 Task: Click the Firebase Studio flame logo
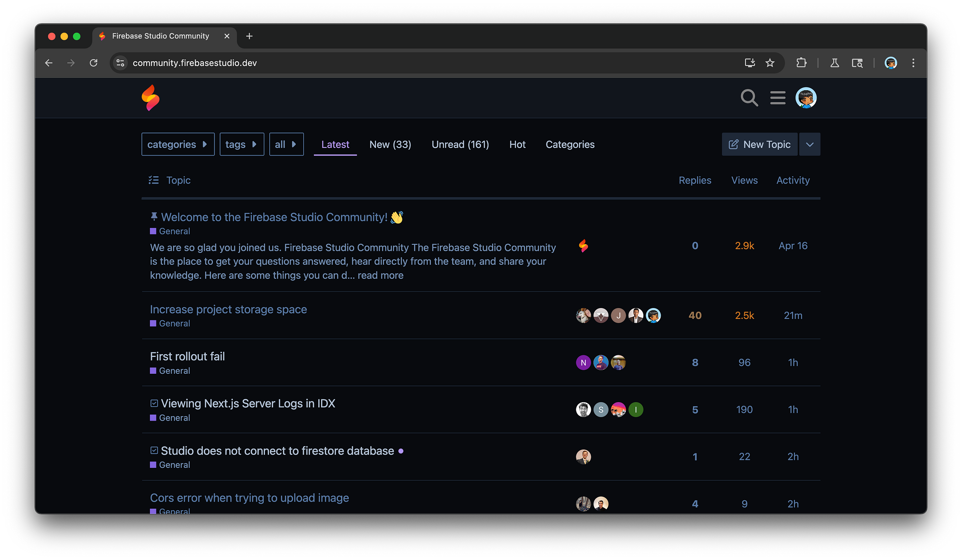(x=151, y=98)
